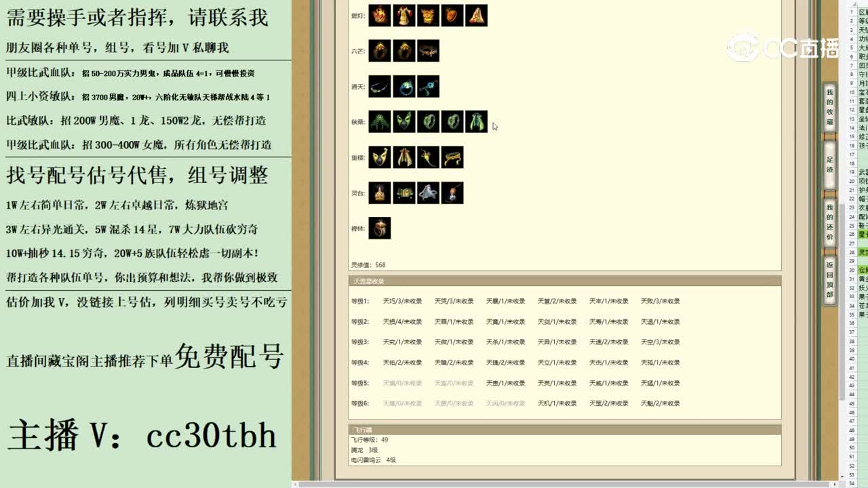The image size is (868, 488).
Task: Select the golden cape icon in 重楼 row
Action: tap(403, 157)
